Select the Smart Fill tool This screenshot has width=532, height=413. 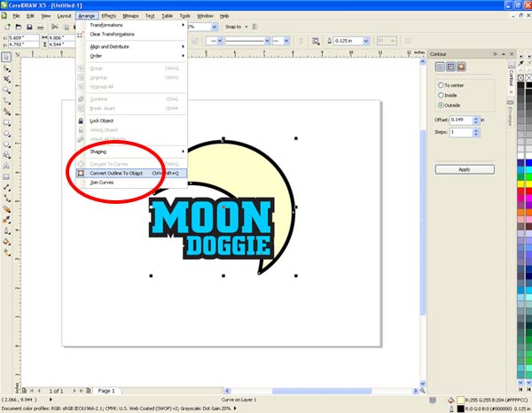[6, 112]
